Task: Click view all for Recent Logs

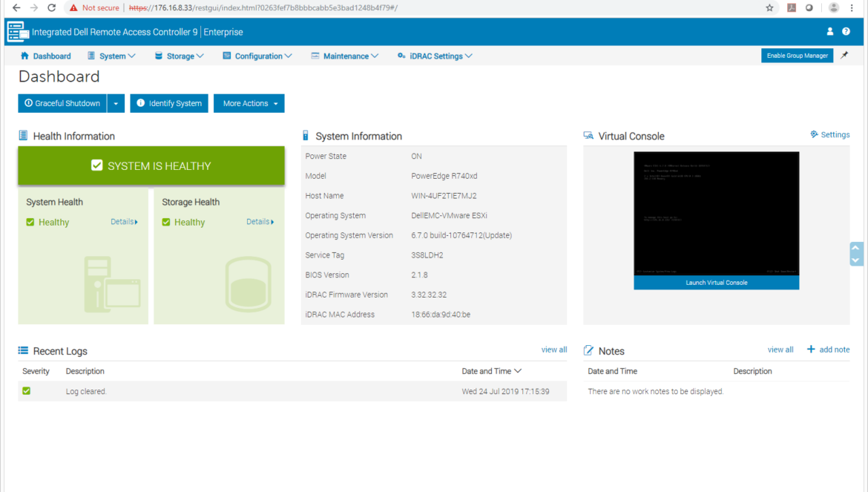Action: tap(554, 350)
